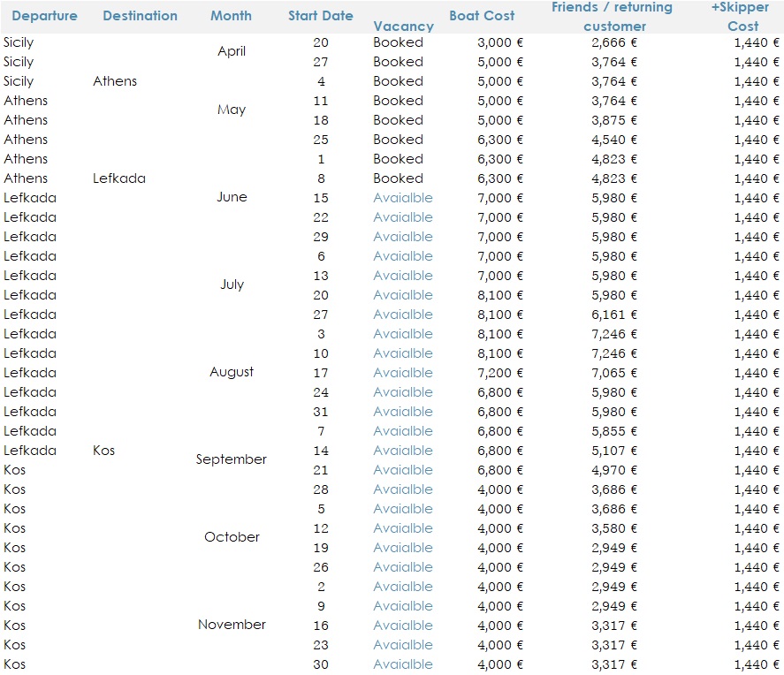The height and width of the screenshot is (675, 784).
Task: Click start date 12 in October
Action: (x=321, y=528)
